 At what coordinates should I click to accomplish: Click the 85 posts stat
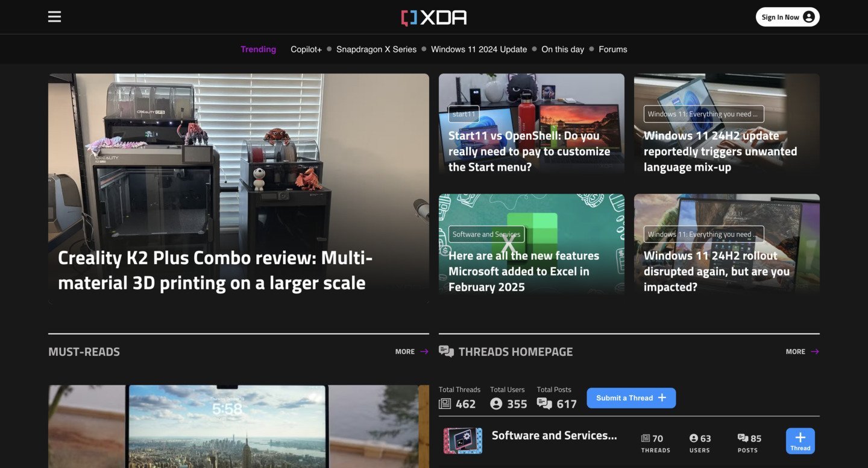pyautogui.click(x=749, y=443)
